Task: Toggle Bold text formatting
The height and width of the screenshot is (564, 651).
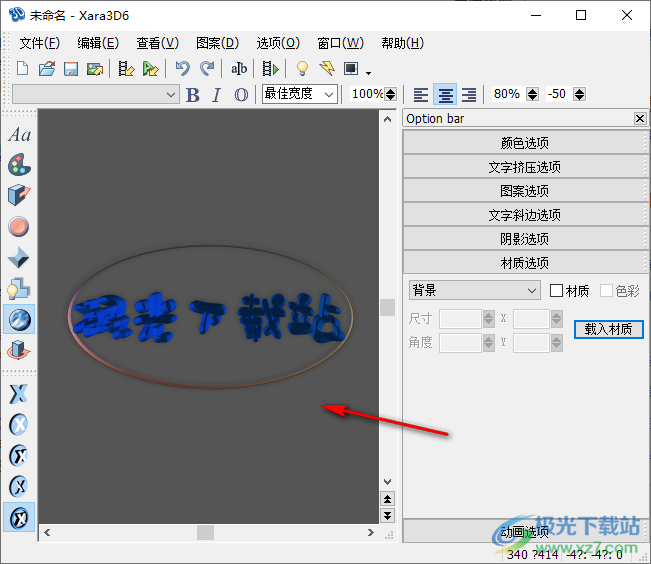Action: [x=193, y=95]
